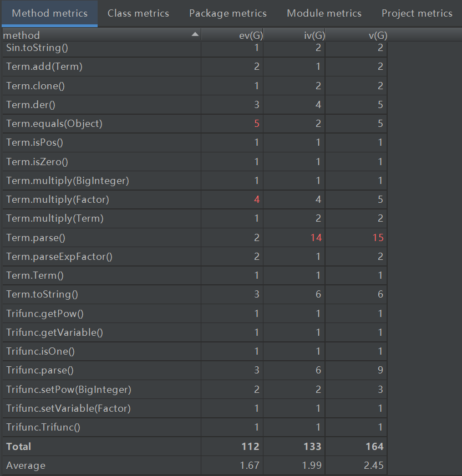
Task: Click the red v(G) value 15
Action: [x=378, y=238]
